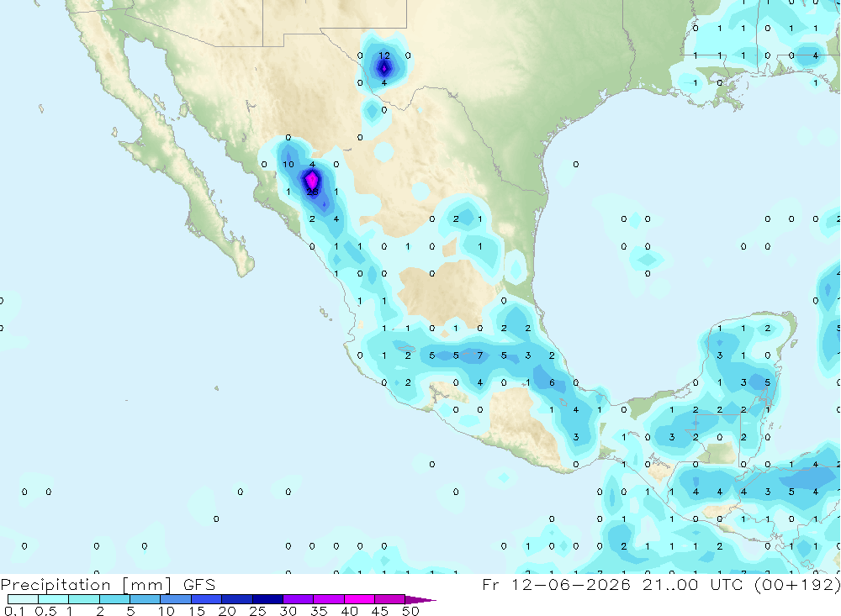841x616 pixels.
Task: Click the '20' legend scale label
Action: pos(227,611)
